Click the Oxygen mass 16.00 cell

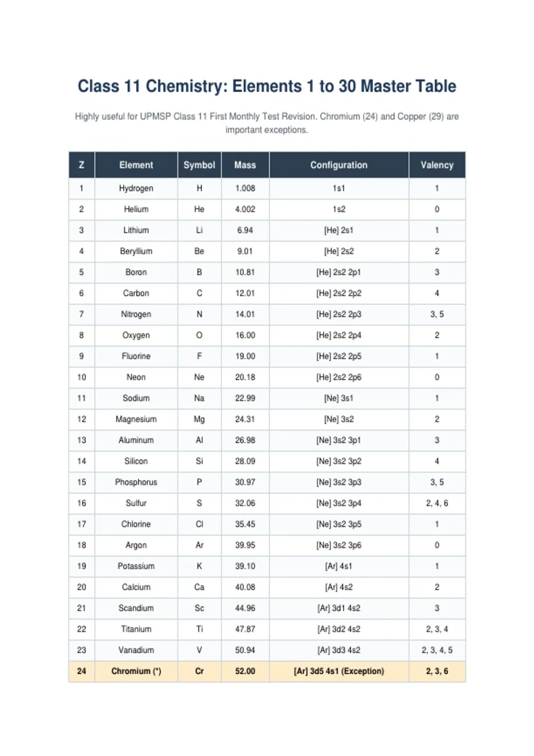[x=245, y=335]
